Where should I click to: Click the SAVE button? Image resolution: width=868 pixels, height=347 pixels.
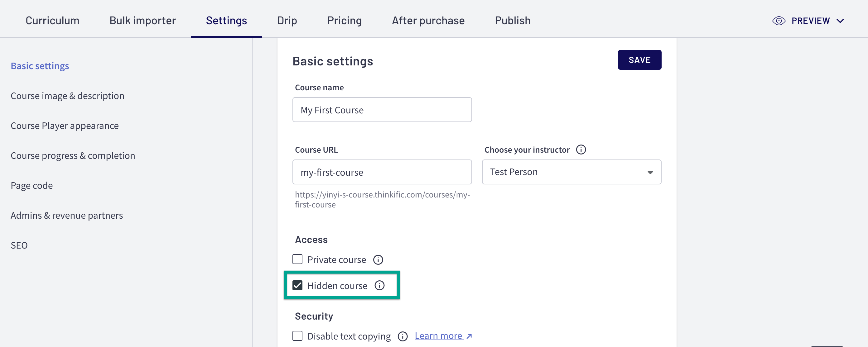pos(639,60)
